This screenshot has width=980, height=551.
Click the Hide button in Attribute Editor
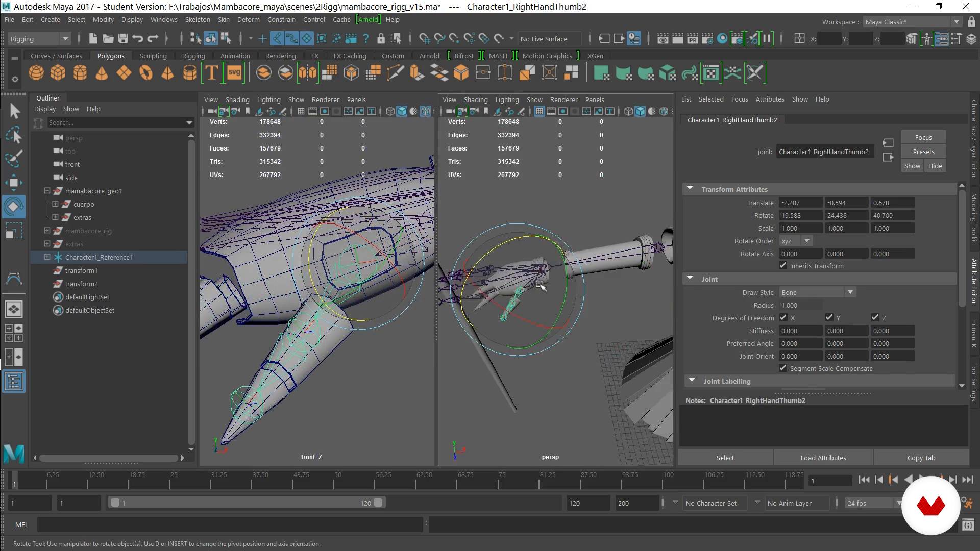(x=935, y=166)
